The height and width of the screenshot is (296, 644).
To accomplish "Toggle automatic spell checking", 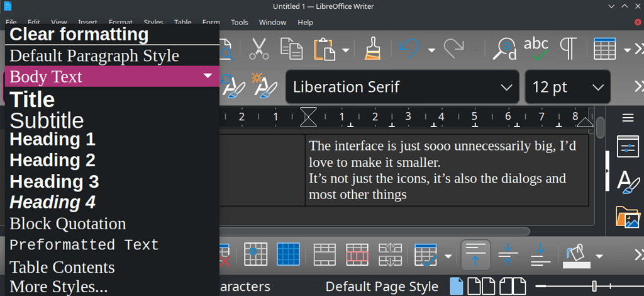I will [x=536, y=49].
